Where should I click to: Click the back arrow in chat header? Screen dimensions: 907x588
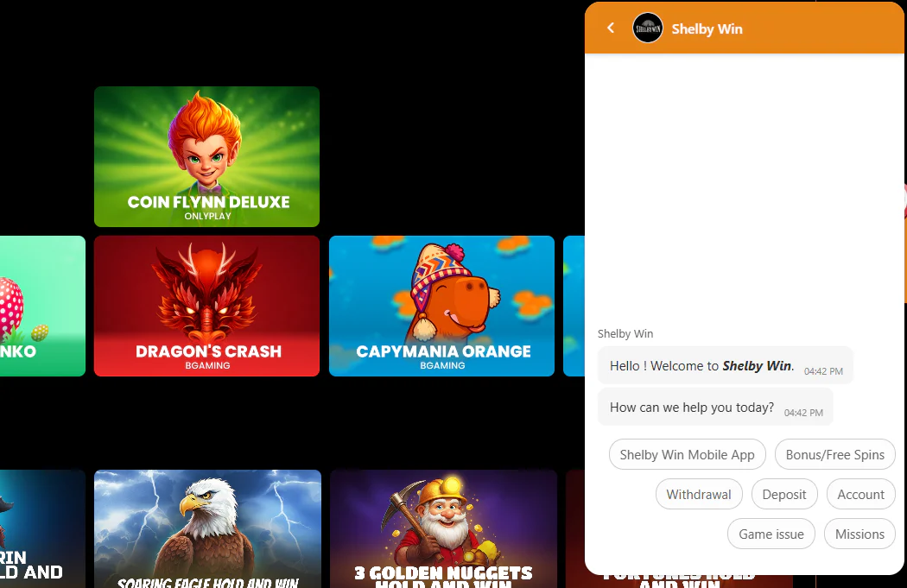click(610, 28)
